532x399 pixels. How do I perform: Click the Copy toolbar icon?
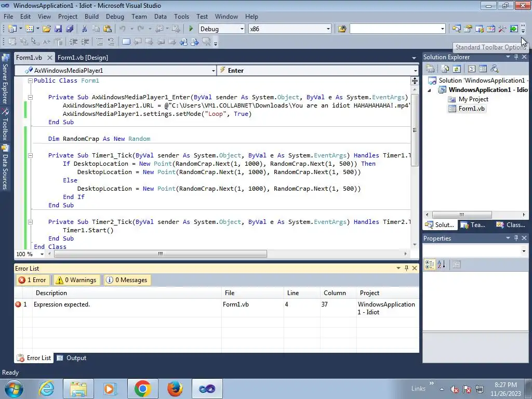coord(96,29)
